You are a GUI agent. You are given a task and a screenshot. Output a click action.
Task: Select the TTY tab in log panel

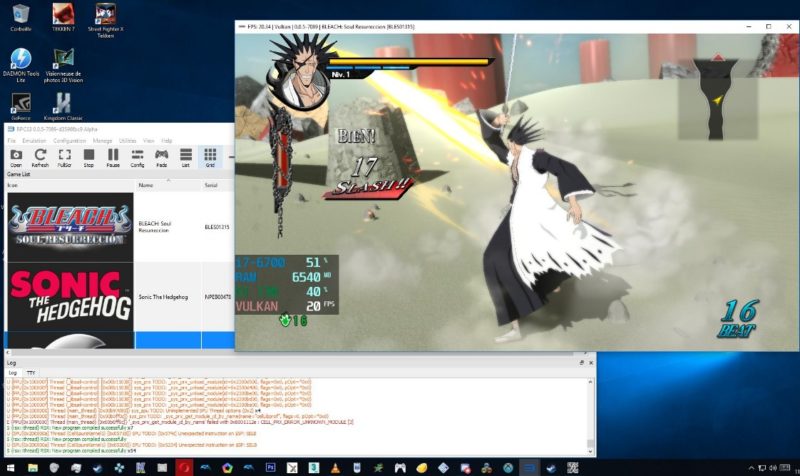coord(31,373)
